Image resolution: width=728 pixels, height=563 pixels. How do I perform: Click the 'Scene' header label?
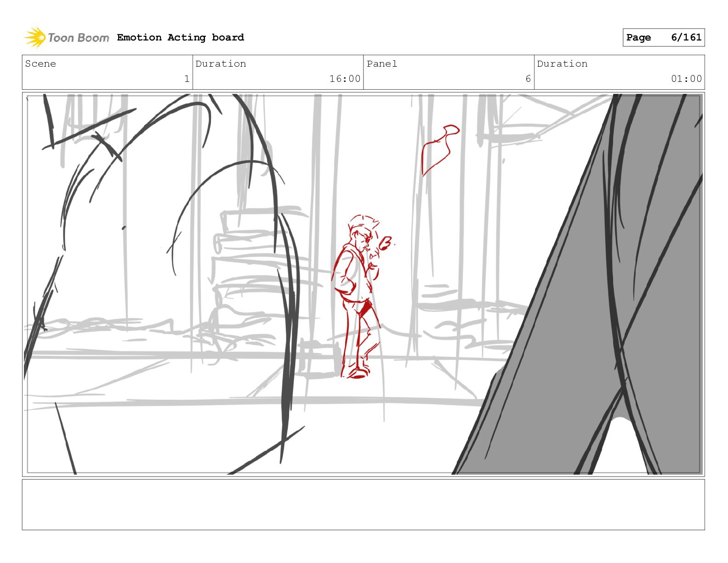(40, 63)
